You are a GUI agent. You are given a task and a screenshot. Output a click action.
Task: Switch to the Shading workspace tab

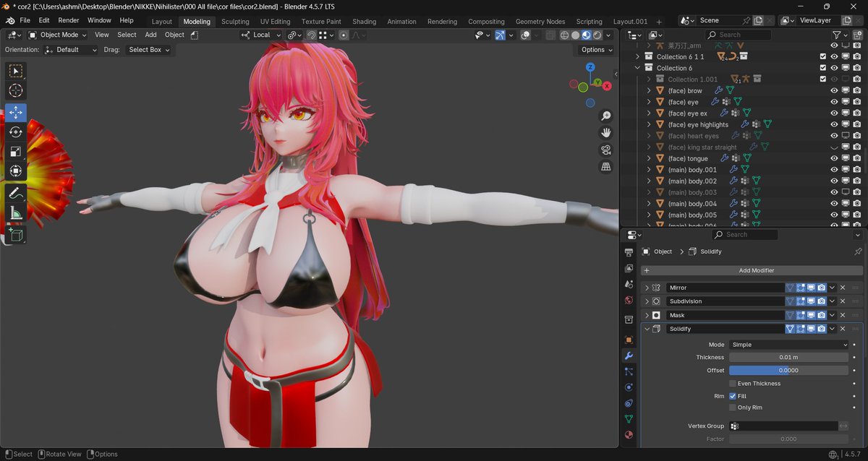click(364, 22)
